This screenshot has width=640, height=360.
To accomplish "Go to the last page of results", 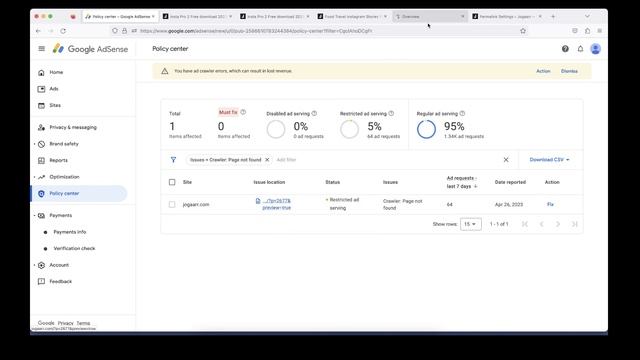I will (574, 224).
